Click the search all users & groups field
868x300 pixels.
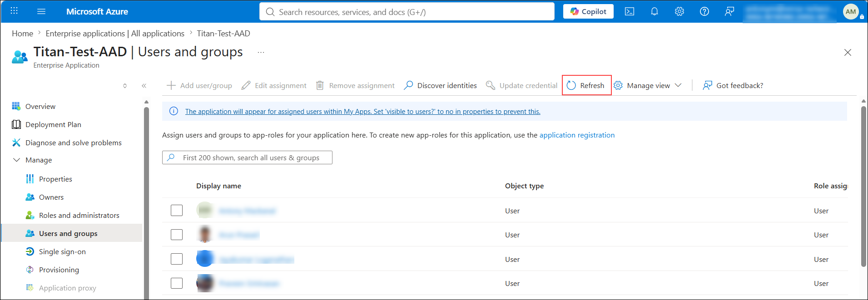(x=247, y=157)
